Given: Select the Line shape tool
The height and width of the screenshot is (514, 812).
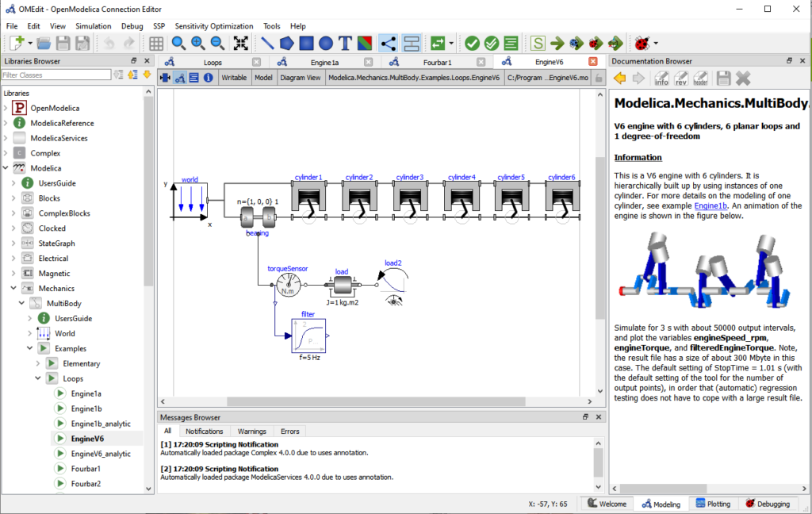Looking at the screenshot, I should point(267,44).
